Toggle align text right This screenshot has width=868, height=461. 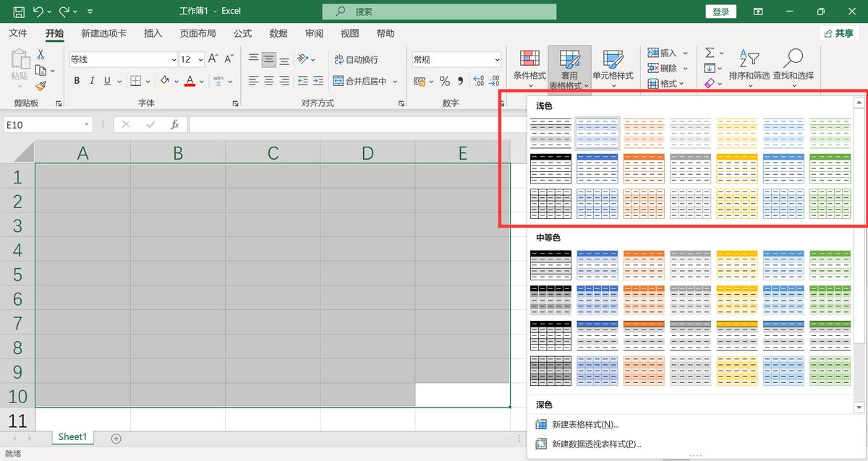[284, 81]
